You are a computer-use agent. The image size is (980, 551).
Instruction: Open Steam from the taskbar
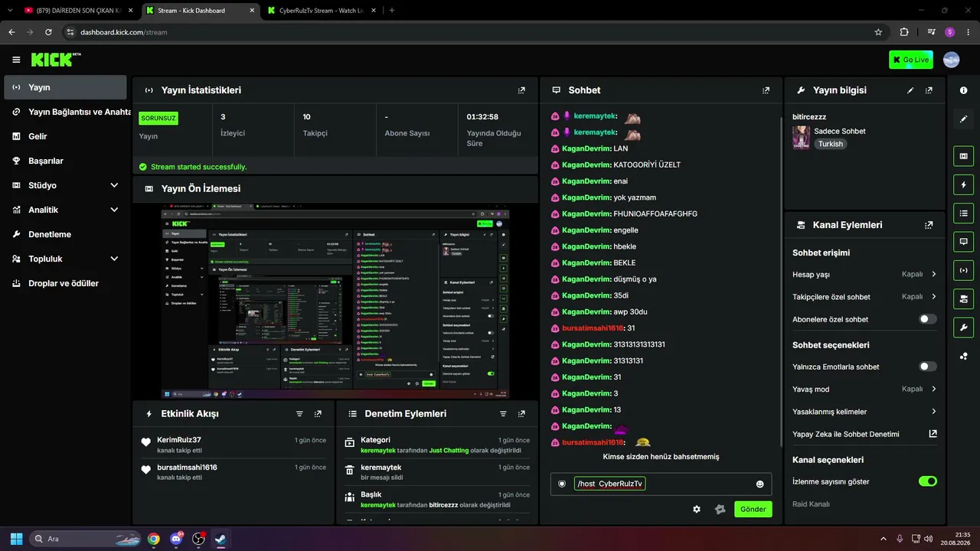[x=221, y=539]
